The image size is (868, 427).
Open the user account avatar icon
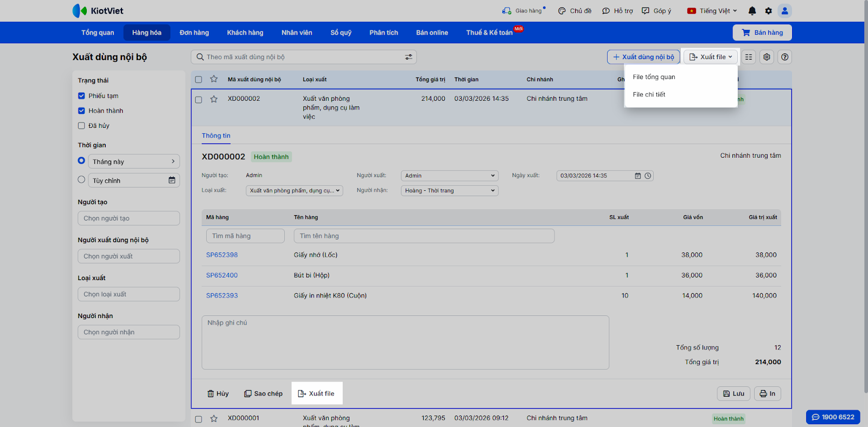pos(784,11)
